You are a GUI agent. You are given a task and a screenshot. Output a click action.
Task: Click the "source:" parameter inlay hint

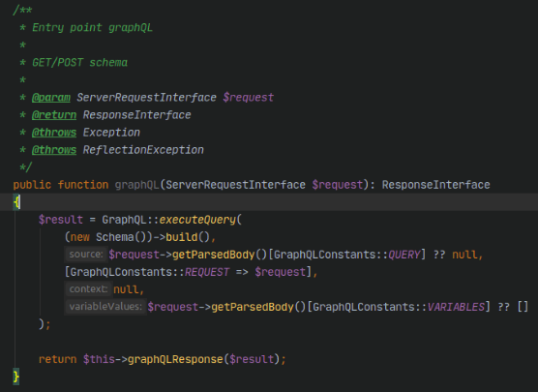coord(86,255)
